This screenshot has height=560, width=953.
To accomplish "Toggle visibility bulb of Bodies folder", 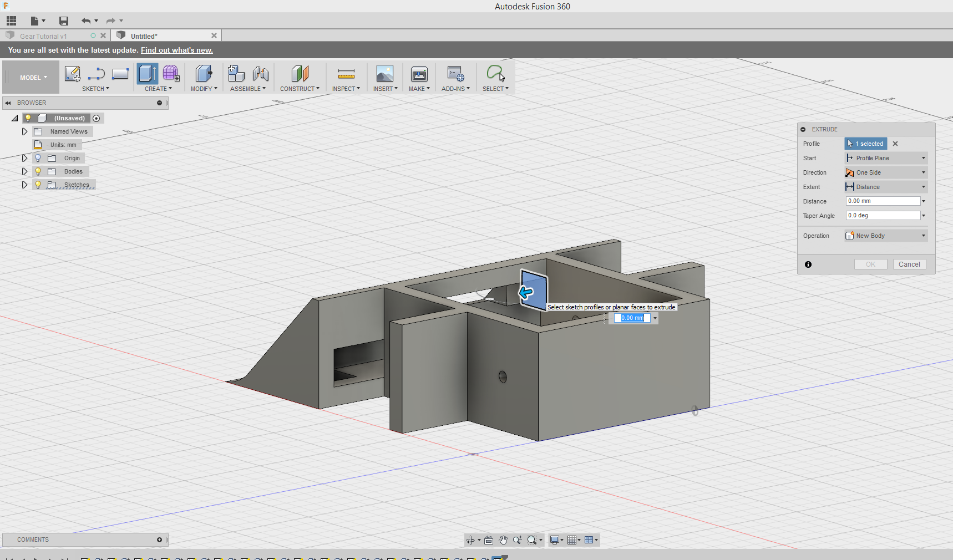I will 38,171.
